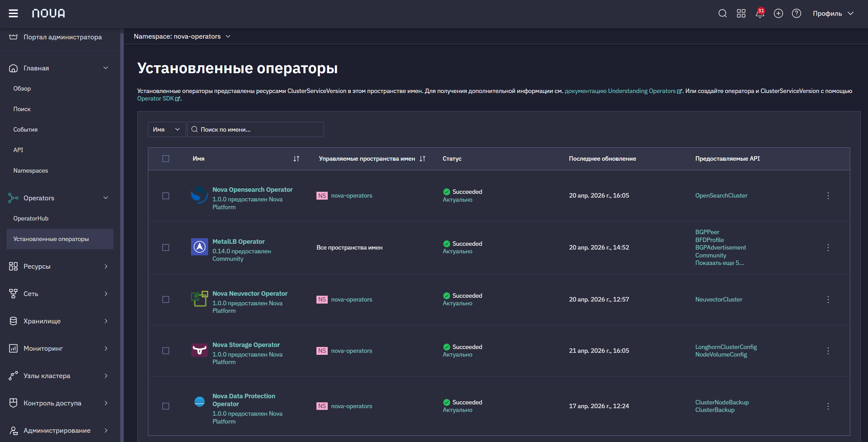Open the Nova Data Protection Operator link
The height and width of the screenshot is (442, 868).
pos(244,400)
